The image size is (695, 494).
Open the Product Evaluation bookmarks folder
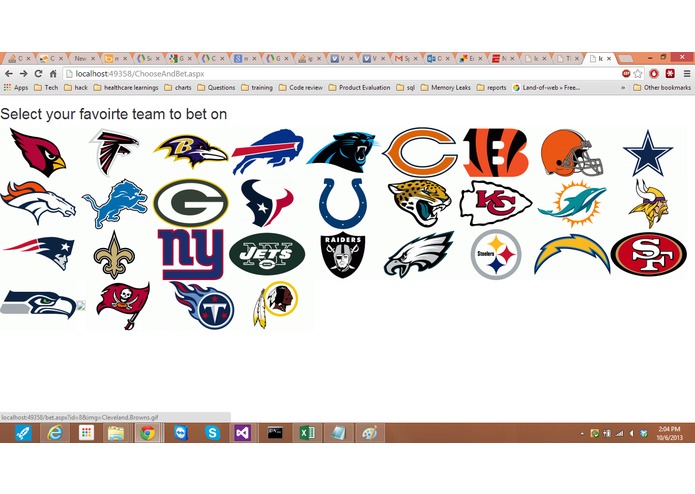coord(359,88)
